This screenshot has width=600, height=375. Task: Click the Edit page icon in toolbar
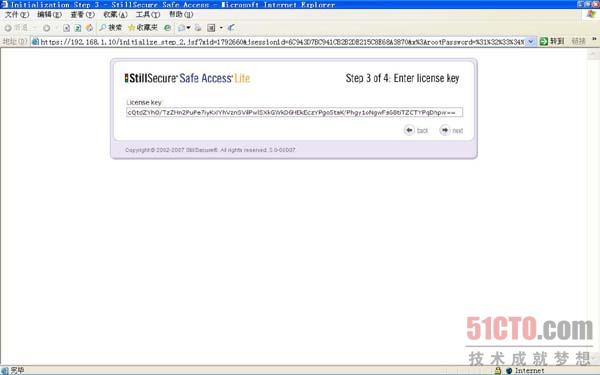tap(211, 28)
